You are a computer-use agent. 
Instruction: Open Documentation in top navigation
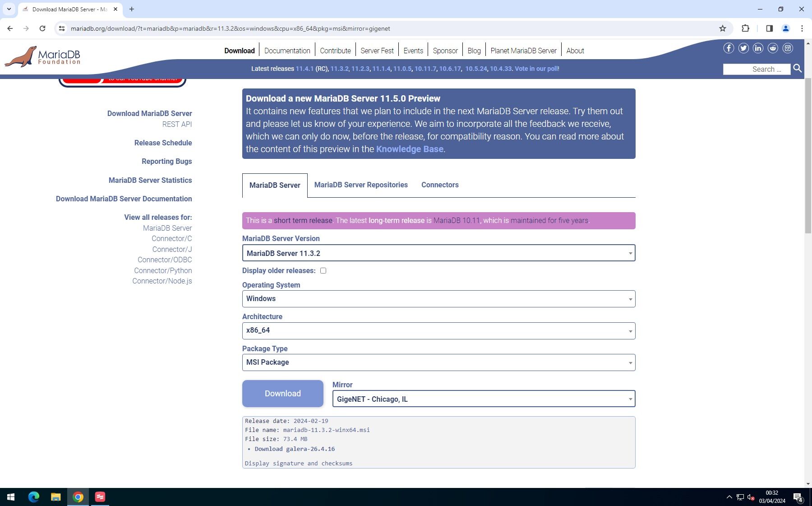click(287, 51)
